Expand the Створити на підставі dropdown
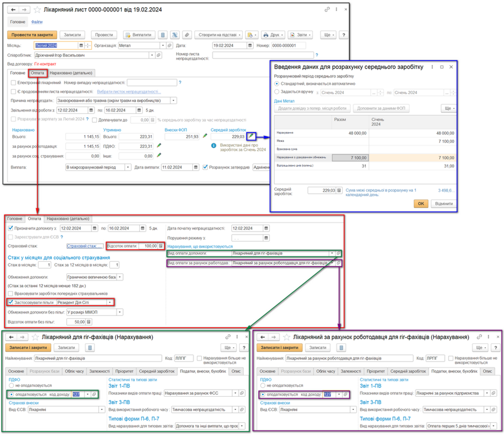Viewport: 504px width, 440px height. click(x=220, y=35)
